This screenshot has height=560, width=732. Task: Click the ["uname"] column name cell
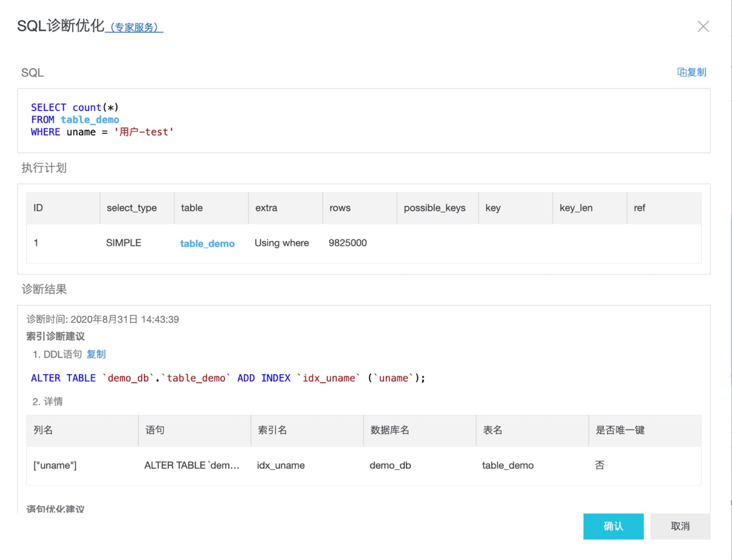tap(55, 465)
